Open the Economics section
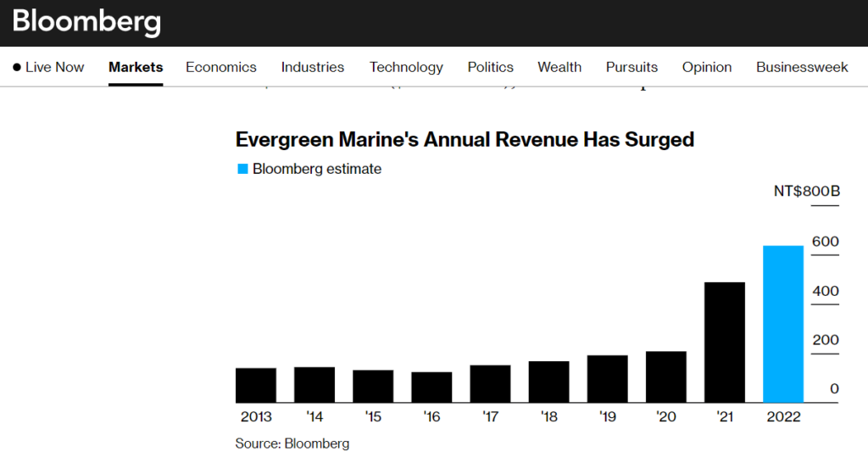The image size is (868, 474). point(221,67)
